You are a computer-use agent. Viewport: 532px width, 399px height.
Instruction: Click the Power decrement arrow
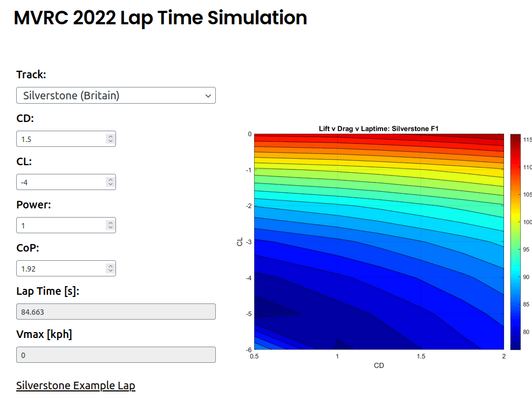click(110, 228)
